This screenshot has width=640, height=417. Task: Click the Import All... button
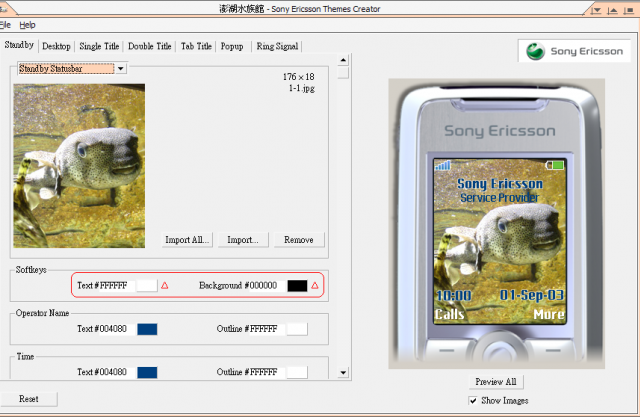187,240
